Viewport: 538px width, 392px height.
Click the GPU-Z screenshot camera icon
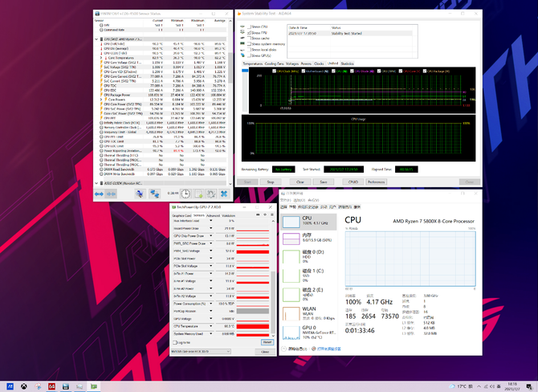(x=258, y=215)
